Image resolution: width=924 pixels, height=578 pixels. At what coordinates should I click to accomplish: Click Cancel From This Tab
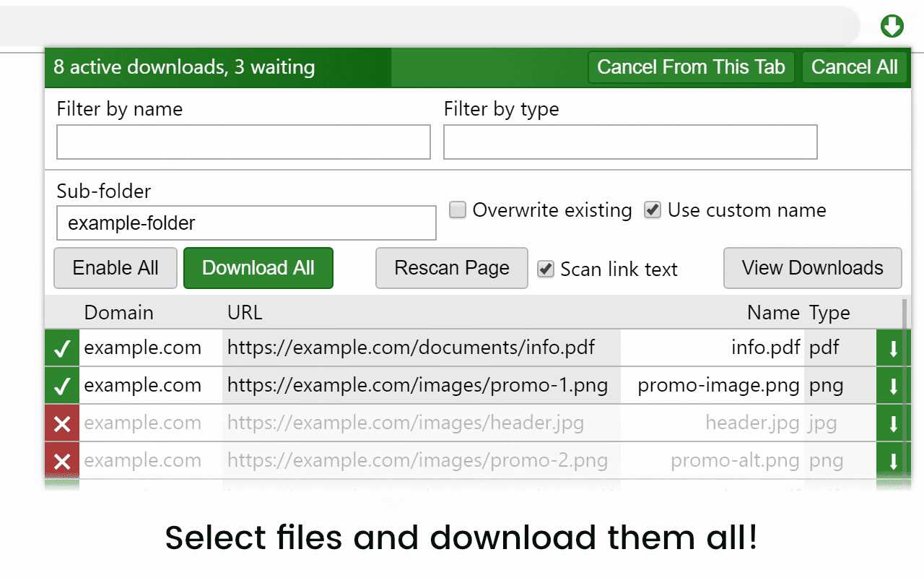pos(691,67)
